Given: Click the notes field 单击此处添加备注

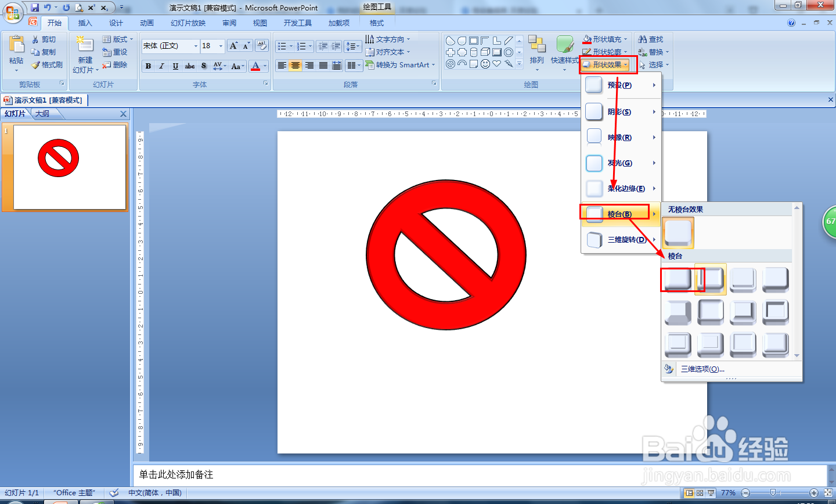Looking at the screenshot, I should 480,475.
